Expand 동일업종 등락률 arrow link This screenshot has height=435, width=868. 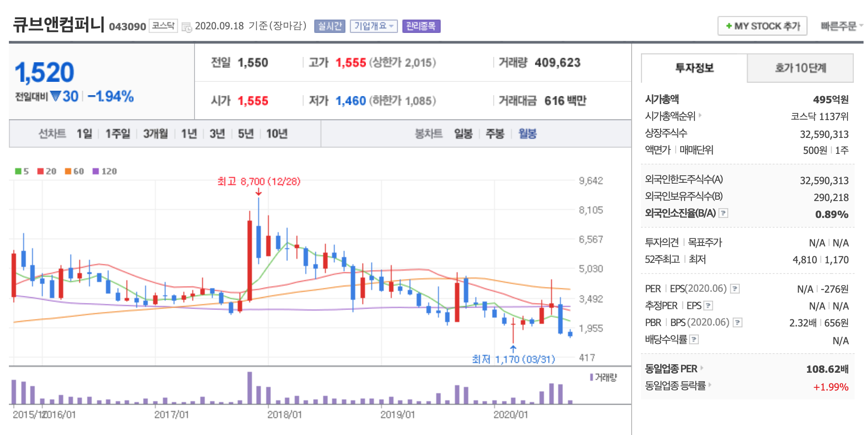click(x=710, y=385)
